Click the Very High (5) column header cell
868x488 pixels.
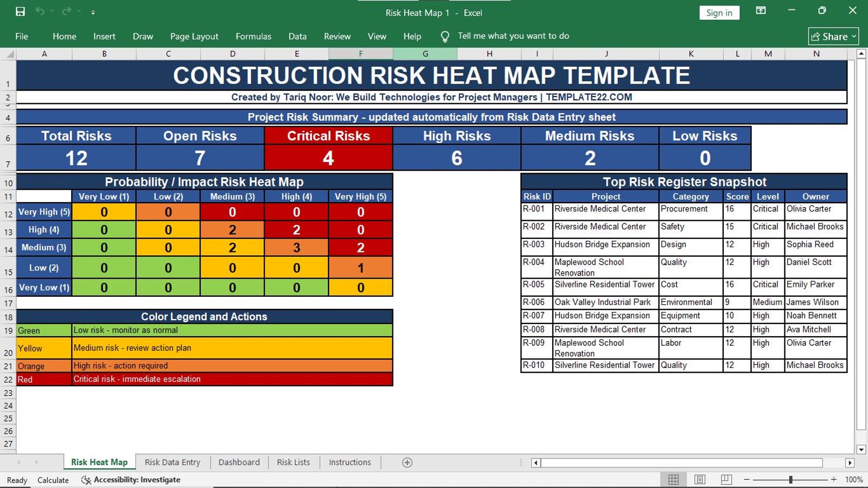361,196
